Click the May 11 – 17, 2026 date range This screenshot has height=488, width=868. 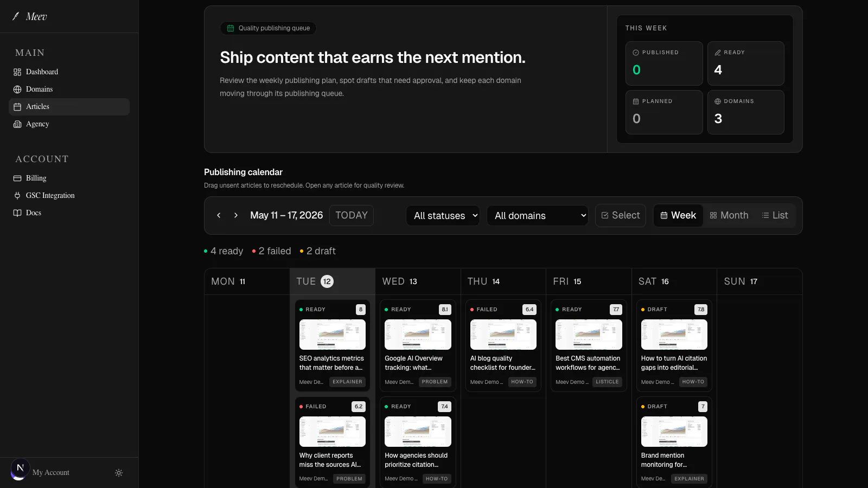tap(286, 215)
